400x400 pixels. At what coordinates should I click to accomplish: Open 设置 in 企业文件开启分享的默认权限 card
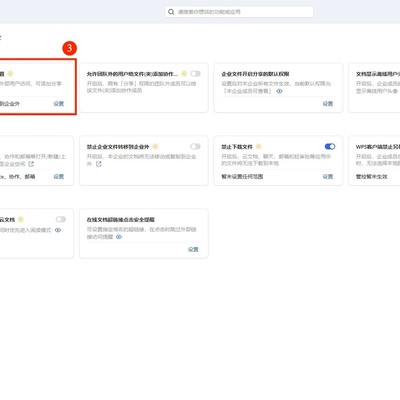click(x=328, y=104)
